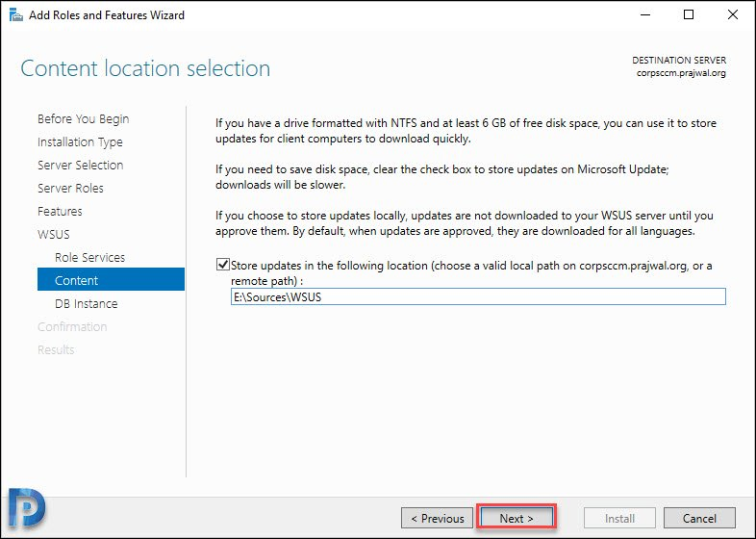
Task: Minimize the wizard window
Action: tap(645, 15)
